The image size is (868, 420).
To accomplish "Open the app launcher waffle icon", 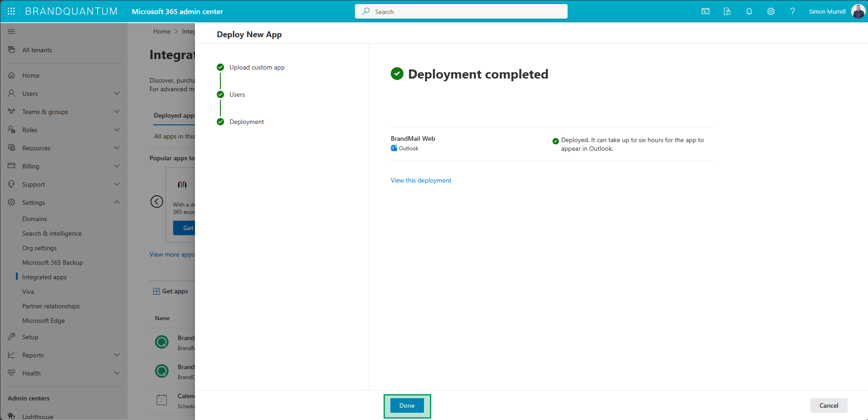I will point(11,11).
